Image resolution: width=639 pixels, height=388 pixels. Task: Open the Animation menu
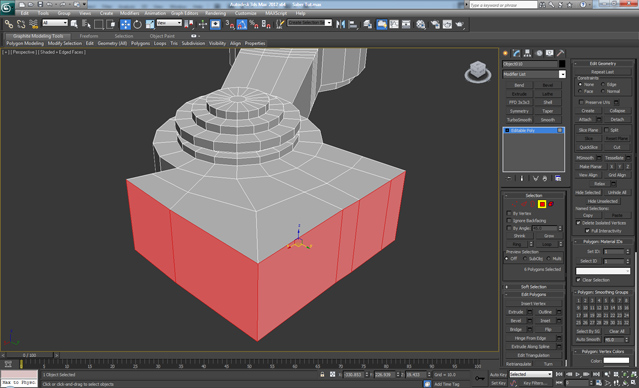(x=155, y=13)
